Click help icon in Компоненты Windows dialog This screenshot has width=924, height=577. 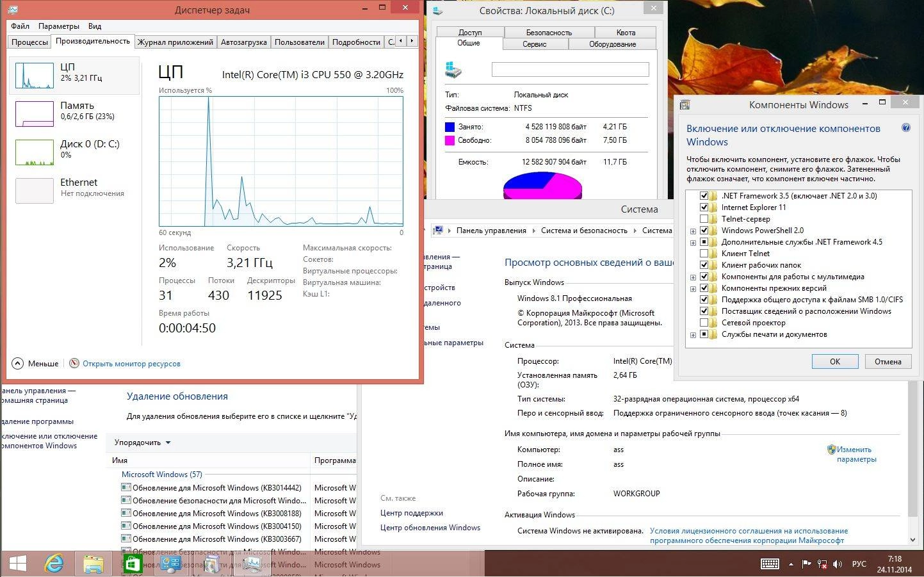[906, 128]
